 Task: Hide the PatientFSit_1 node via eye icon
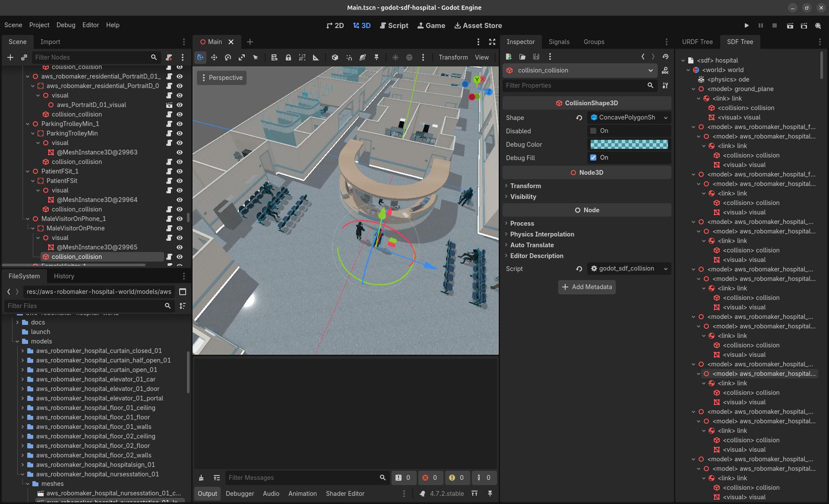180,171
